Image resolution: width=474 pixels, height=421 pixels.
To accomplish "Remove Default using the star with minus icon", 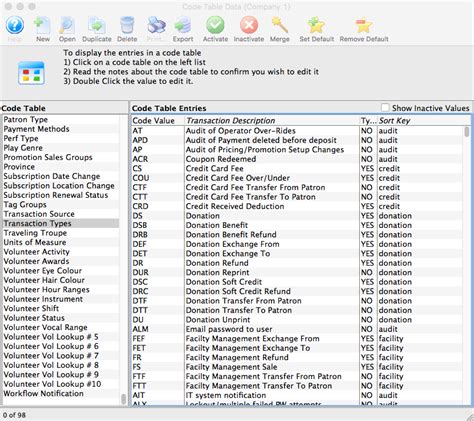I will (364, 29).
